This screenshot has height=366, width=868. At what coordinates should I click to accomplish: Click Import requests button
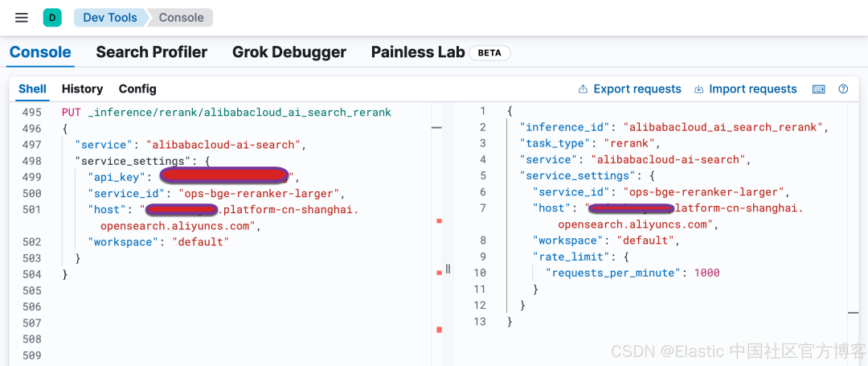[745, 89]
